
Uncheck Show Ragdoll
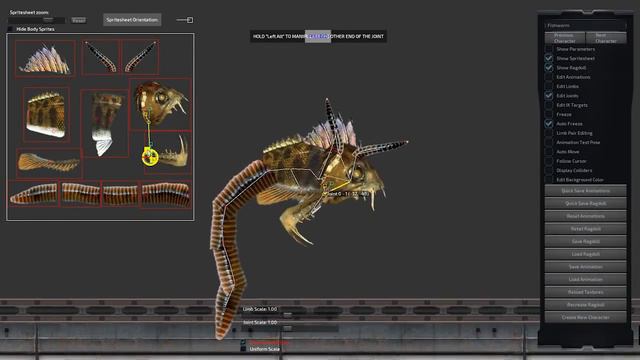[x=549, y=68]
